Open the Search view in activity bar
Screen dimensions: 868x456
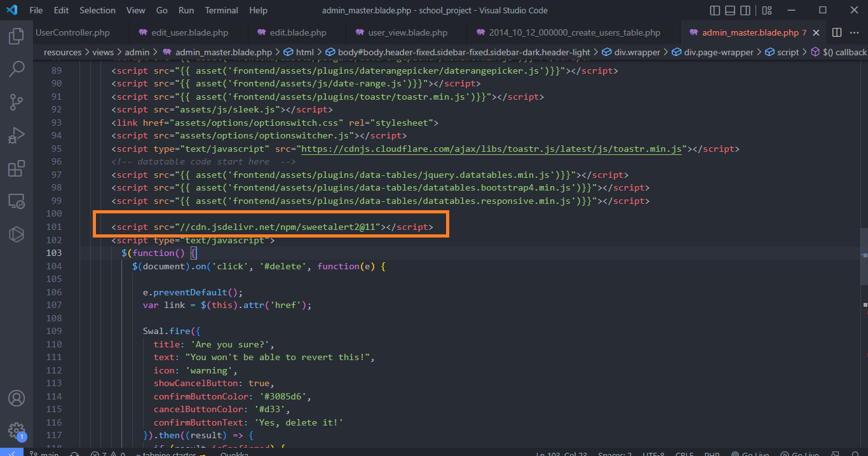(x=16, y=69)
